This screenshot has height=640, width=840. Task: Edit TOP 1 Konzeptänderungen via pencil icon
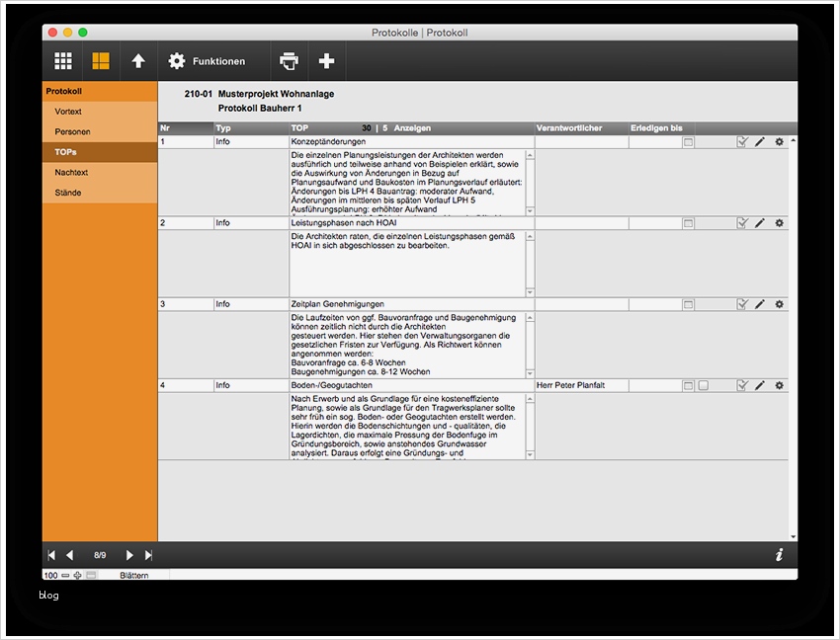tap(759, 141)
